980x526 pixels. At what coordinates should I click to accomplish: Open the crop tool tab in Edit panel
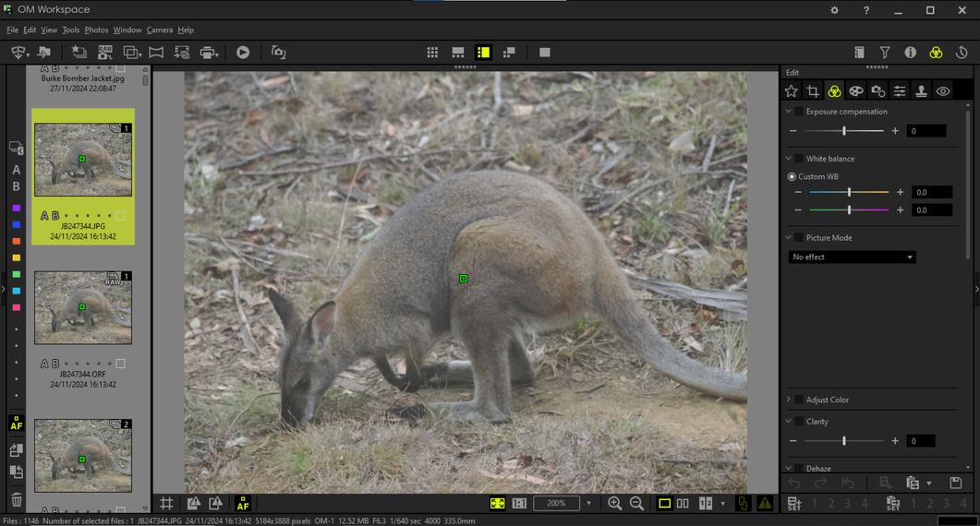pyautogui.click(x=813, y=91)
